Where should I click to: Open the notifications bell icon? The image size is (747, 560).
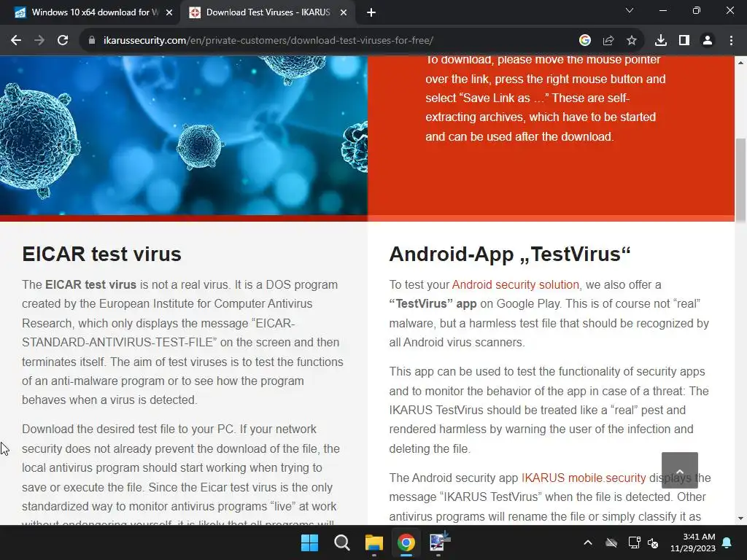727,542
